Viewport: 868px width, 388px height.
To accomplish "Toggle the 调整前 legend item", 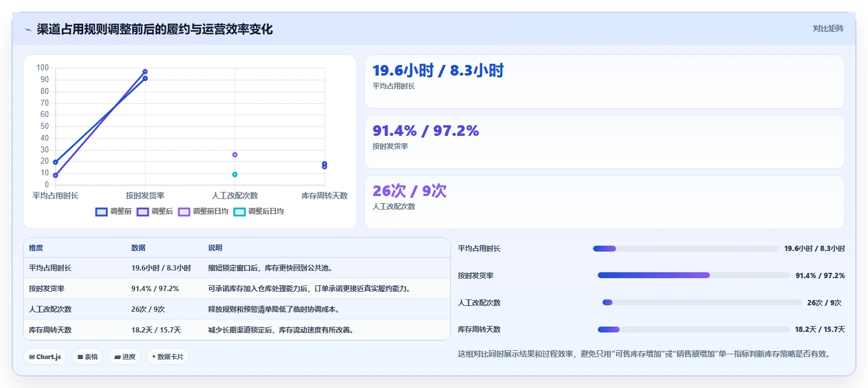I will click(x=113, y=211).
